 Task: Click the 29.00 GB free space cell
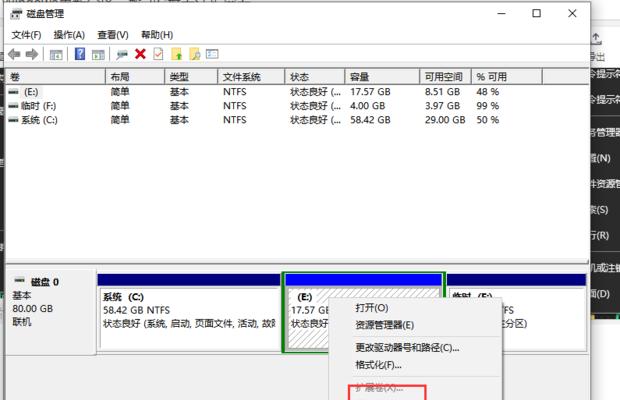coord(445,120)
